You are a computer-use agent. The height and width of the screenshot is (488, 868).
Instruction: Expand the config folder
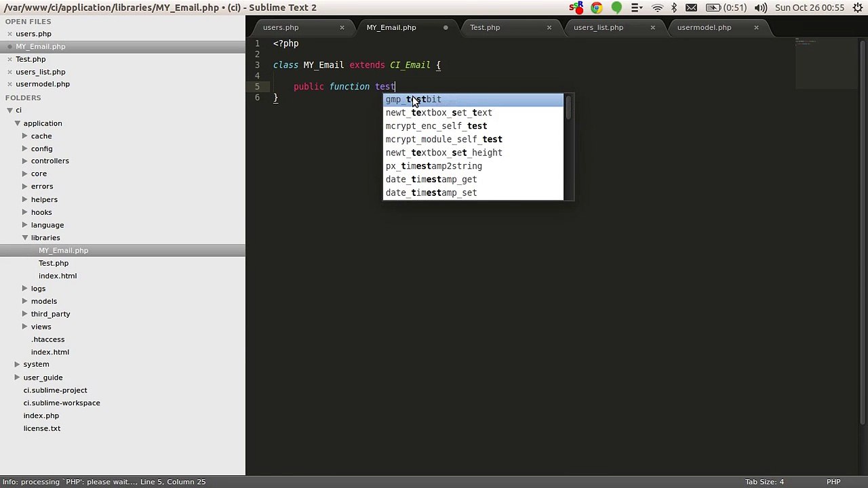tap(24, 148)
